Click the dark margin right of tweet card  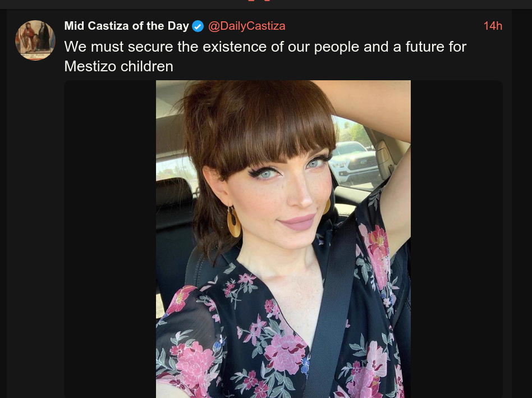(522, 204)
